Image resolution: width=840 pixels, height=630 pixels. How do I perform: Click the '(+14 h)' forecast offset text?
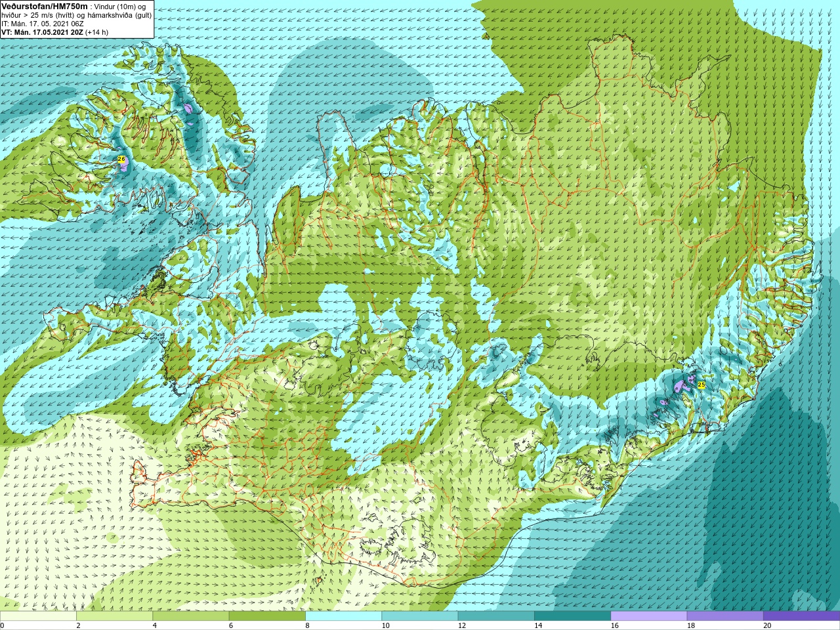97,32
